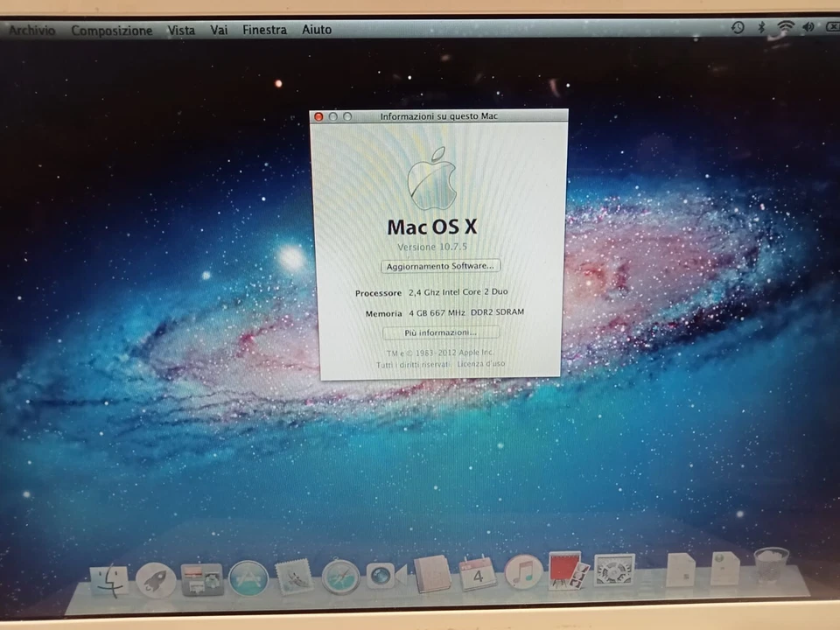840x630 pixels.
Task: Select the Archivio menu
Action: click(x=31, y=29)
